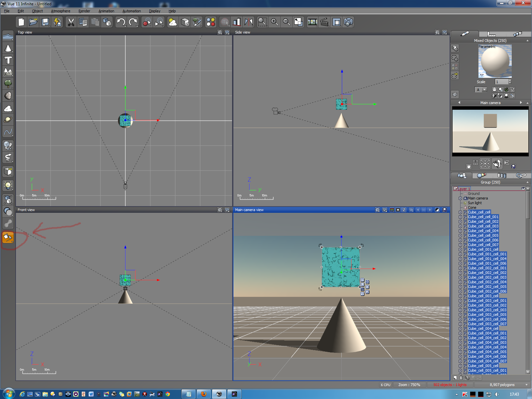
Task: Click the Parametric sphere material preview
Action: (495, 61)
